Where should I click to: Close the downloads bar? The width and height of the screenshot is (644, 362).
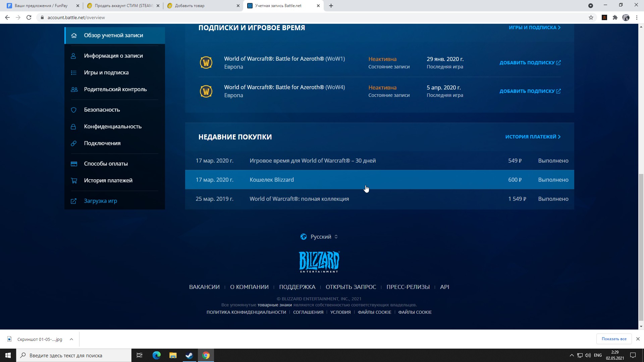pyautogui.click(x=638, y=339)
